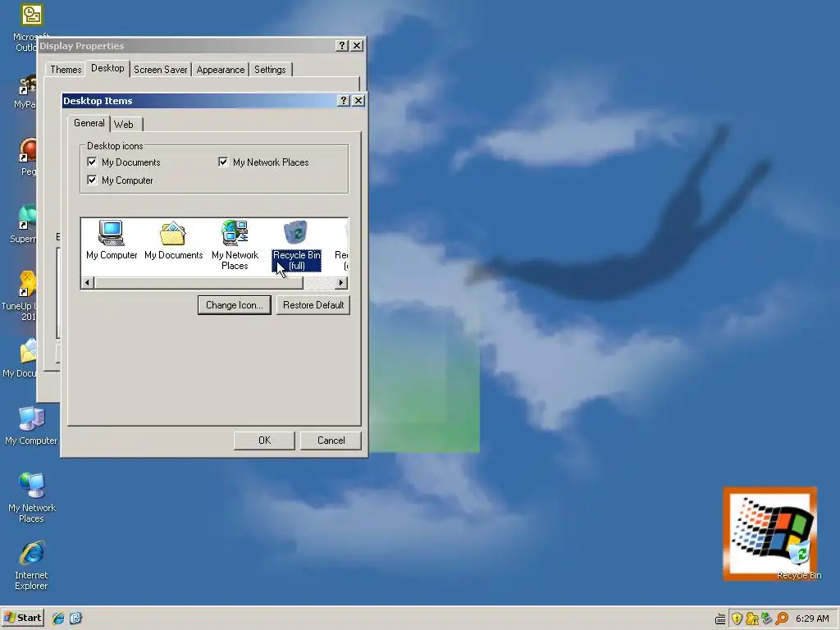Click the Display Properties help question button
Viewport: 840px width, 630px height.
pos(342,46)
